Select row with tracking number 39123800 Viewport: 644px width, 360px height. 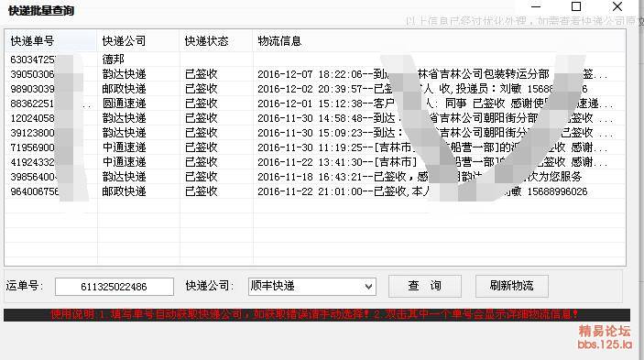tap(315, 133)
